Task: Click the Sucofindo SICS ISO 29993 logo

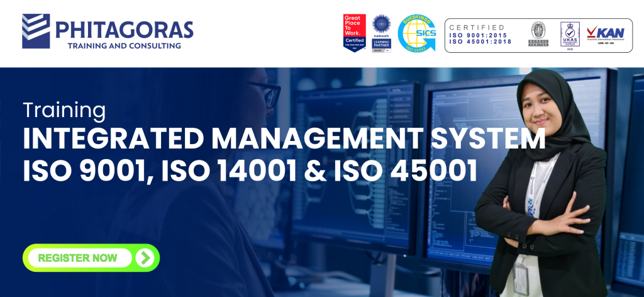Action: pyautogui.click(x=417, y=33)
